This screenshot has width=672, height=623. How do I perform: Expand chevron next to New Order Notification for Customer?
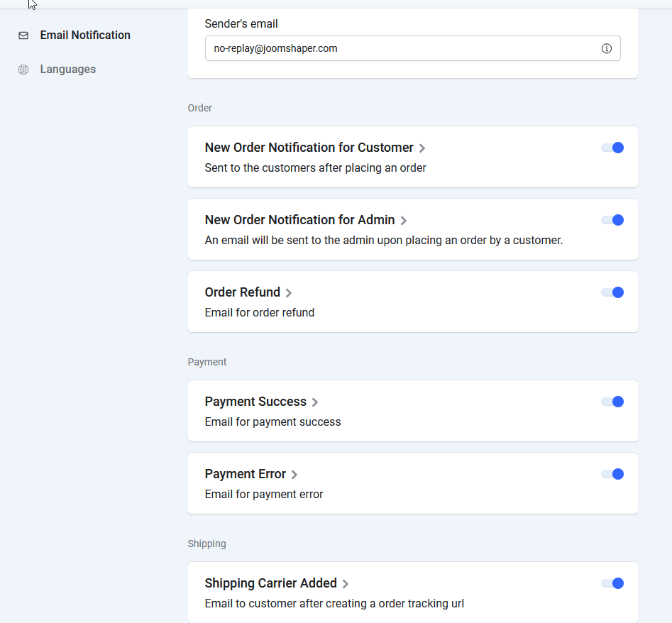(422, 148)
